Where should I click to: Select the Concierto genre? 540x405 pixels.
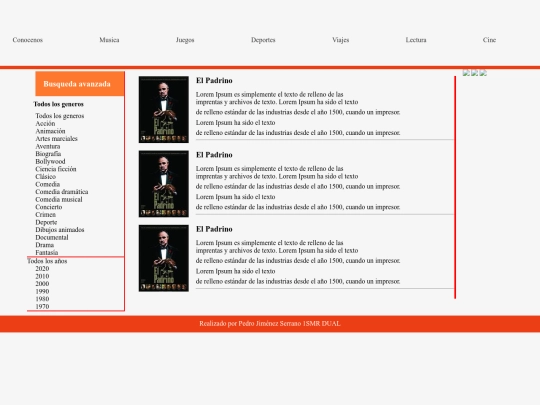pos(49,207)
